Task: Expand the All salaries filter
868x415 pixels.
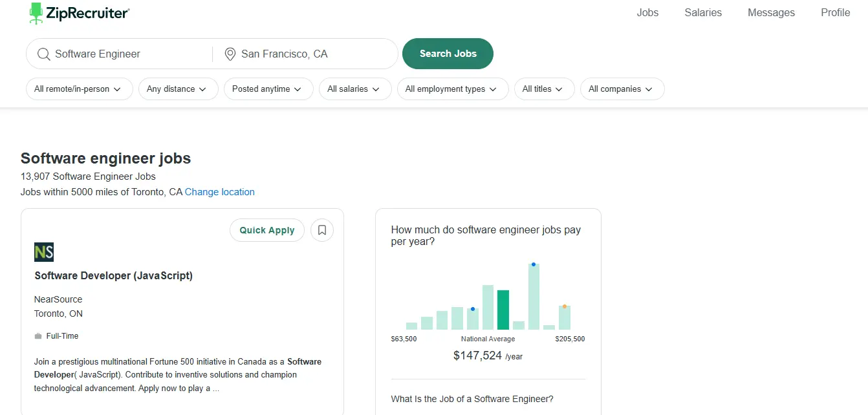Action: click(x=355, y=89)
